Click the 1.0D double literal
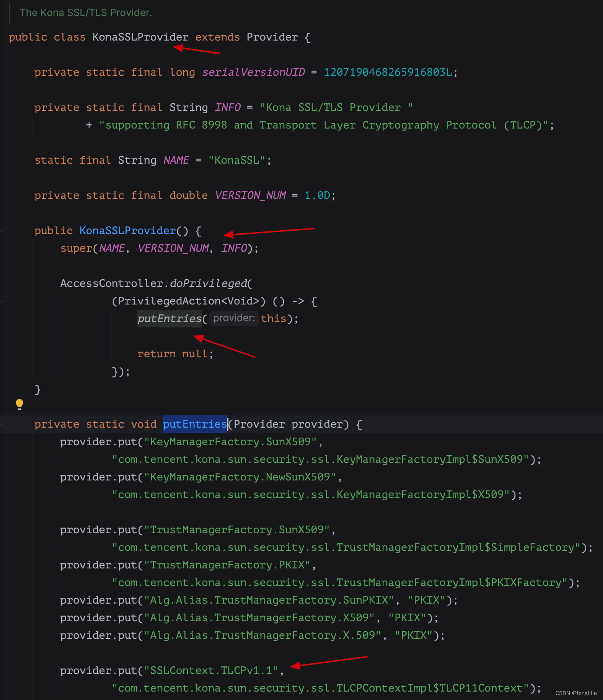This screenshot has height=700, width=603. click(x=317, y=195)
